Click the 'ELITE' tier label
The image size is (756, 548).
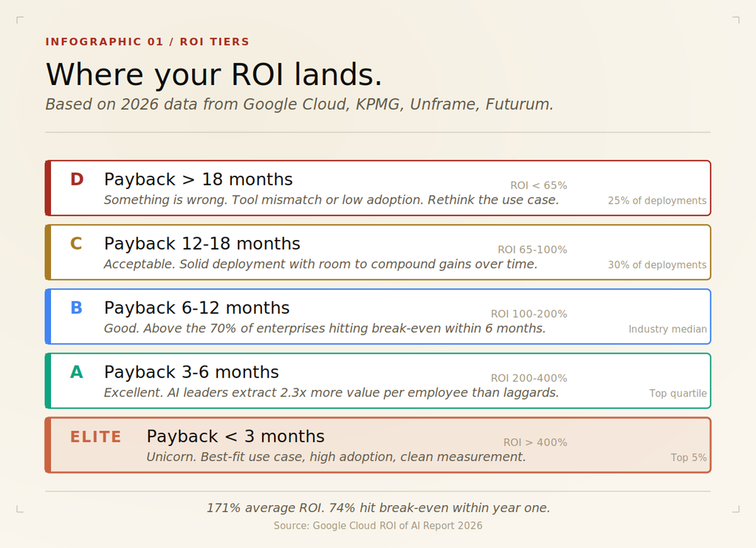(x=95, y=436)
